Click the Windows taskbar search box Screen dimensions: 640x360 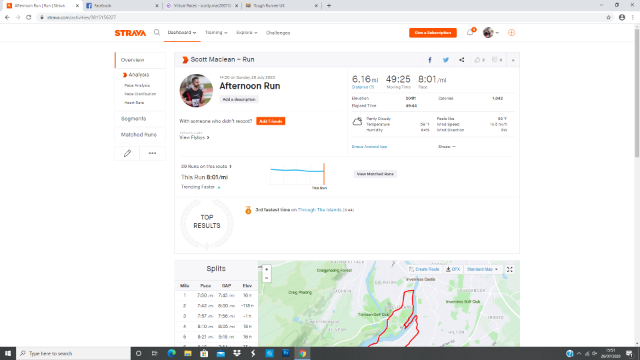[73, 353]
